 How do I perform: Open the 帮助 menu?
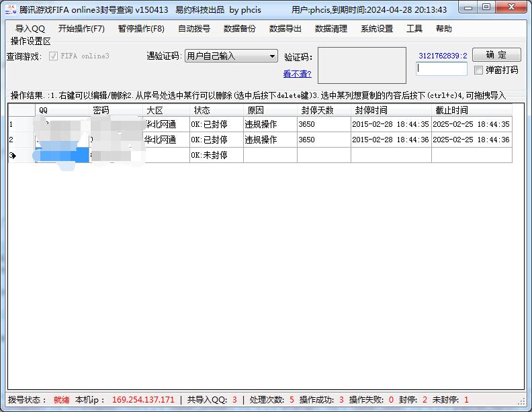pyautogui.click(x=444, y=29)
